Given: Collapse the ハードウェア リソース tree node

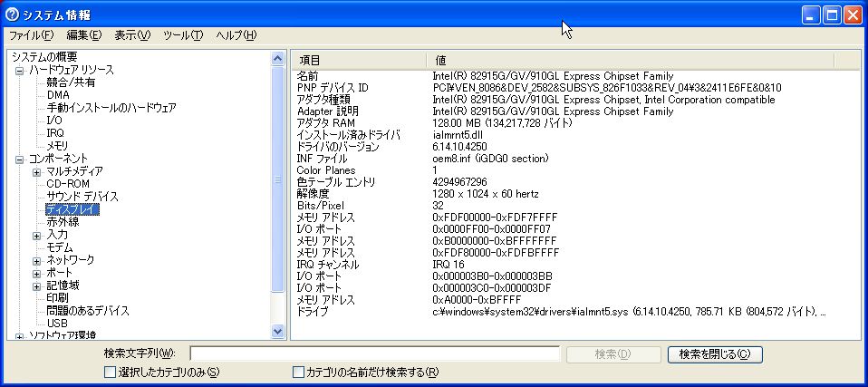Looking at the screenshot, I should [x=19, y=70].
